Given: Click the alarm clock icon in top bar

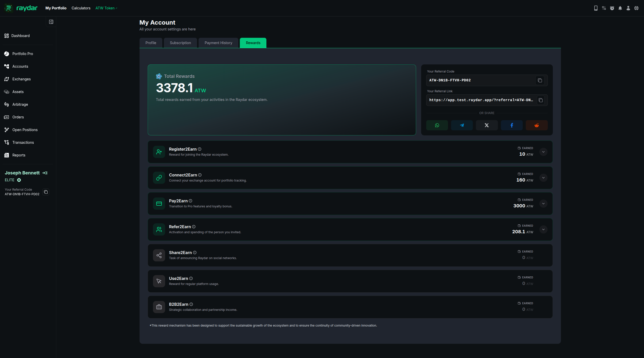Looking at the screenshot, I should 612,8.
